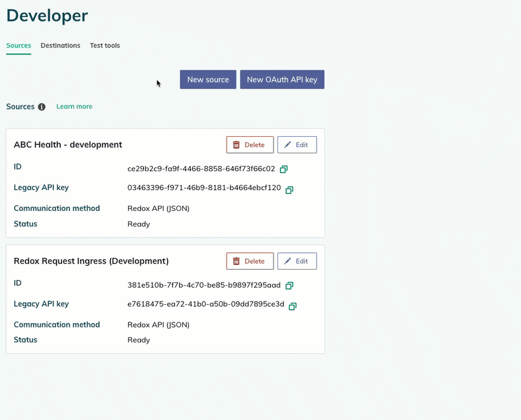Open the Test tools tab
521x420 pixels.
pos(105,46)
